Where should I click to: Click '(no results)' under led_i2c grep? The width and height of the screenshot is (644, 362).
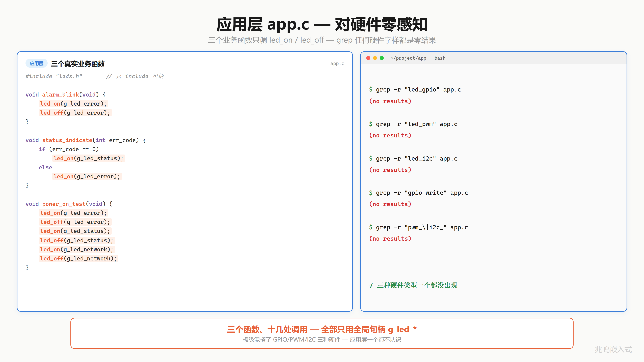(x=390, y=170)
